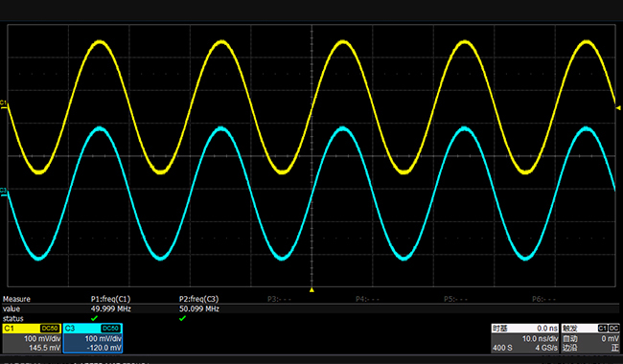Image resolution: width=623 pixels, height=364 pixels.
Task: Open the trigger (触发) descriptor box
Action: [x=590, y=338]
